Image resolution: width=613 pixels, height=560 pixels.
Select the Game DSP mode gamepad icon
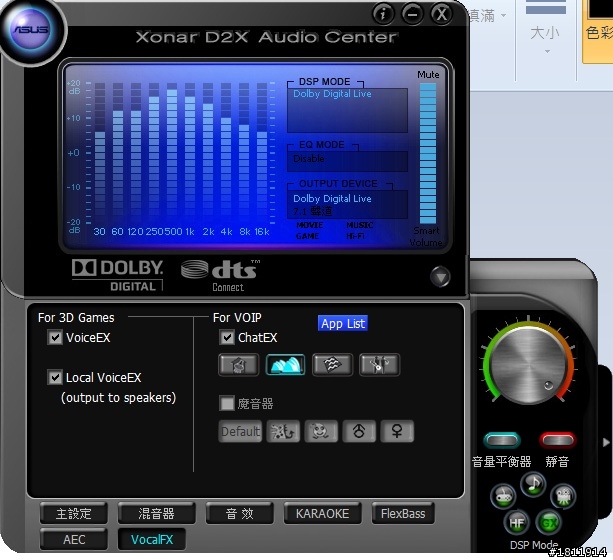tap(503, 496)
